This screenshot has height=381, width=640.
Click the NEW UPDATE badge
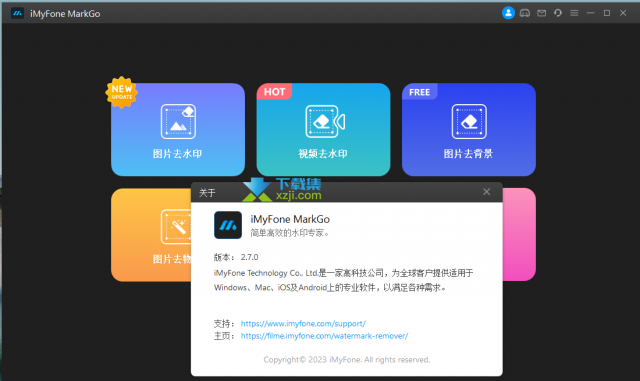click(121, 92)
